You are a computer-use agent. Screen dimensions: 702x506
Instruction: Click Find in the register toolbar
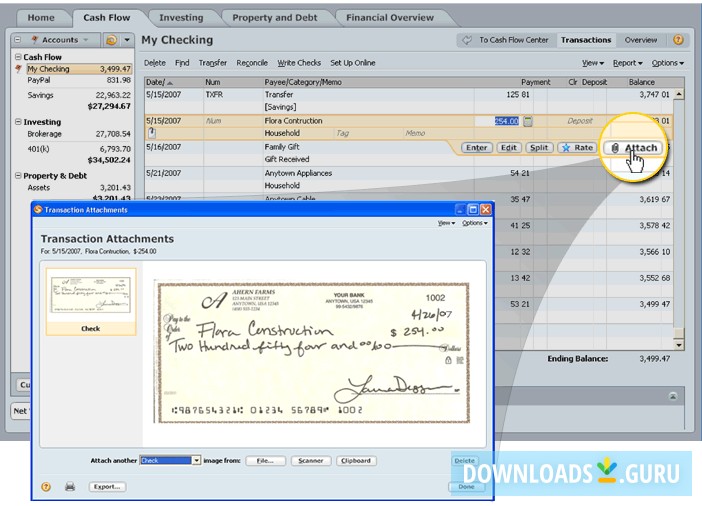point(182,63)
